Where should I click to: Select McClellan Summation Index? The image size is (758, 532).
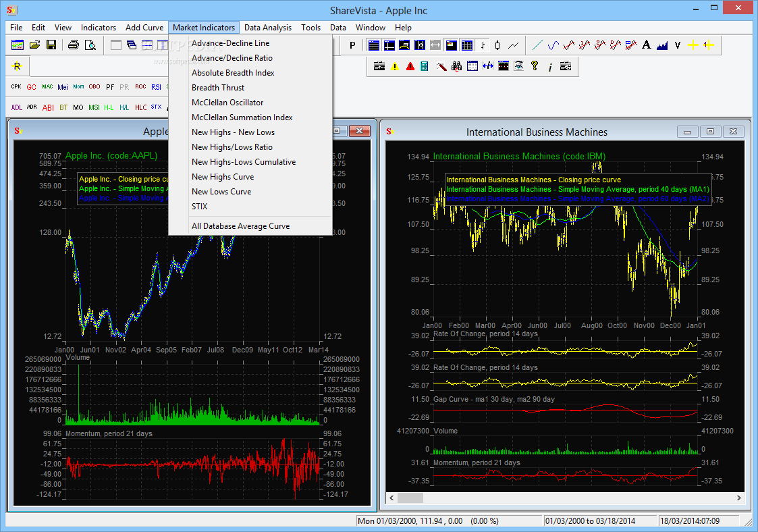pyautogui.click(x=250, y=117)
